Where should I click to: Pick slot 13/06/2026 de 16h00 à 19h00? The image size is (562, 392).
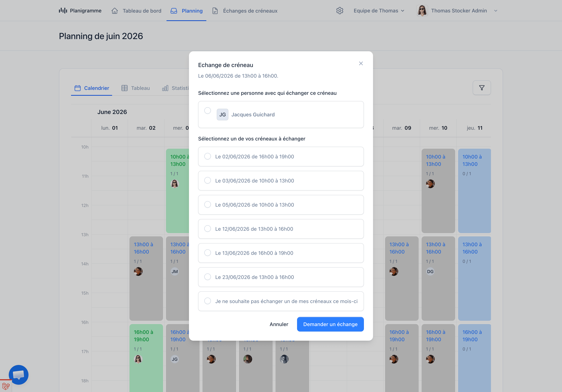281,253
